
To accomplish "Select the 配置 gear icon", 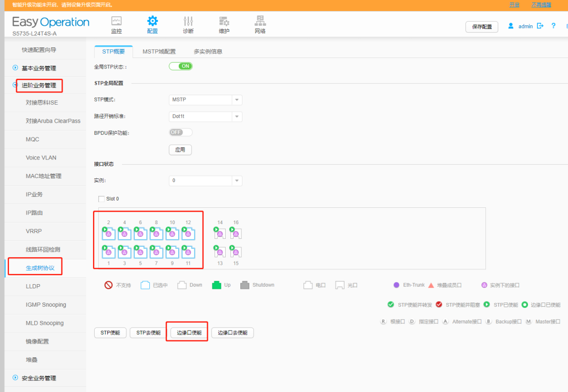I will (x=153, y=21).
